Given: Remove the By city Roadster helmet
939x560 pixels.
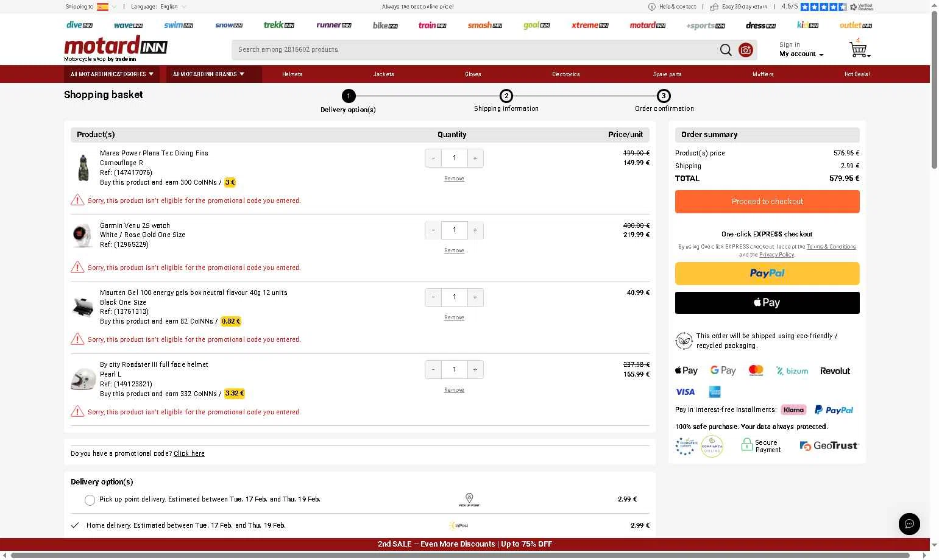Looking at the screenshot, I should (454, 390).
